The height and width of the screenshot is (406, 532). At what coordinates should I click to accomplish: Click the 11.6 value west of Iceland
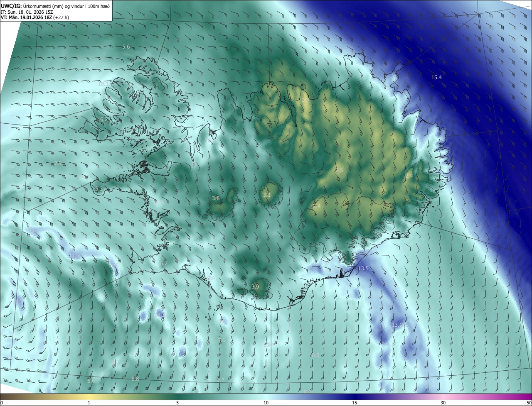(x=74, y=256)
